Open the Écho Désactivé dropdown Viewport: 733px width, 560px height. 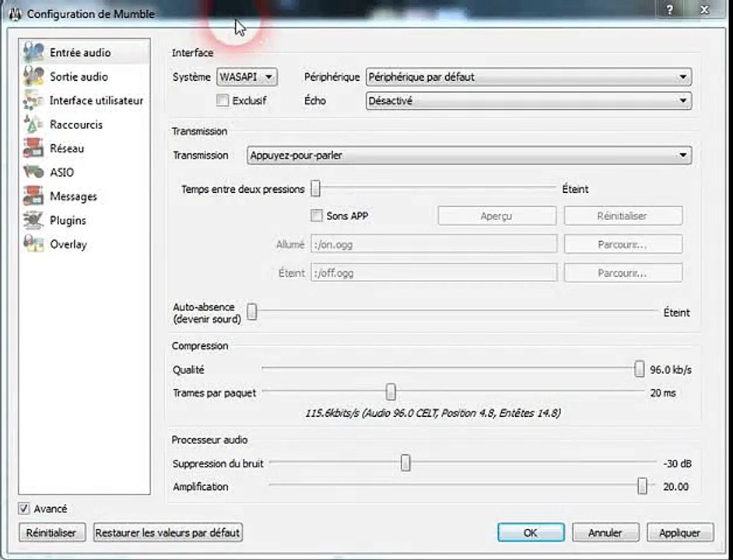tap(528, 100)
